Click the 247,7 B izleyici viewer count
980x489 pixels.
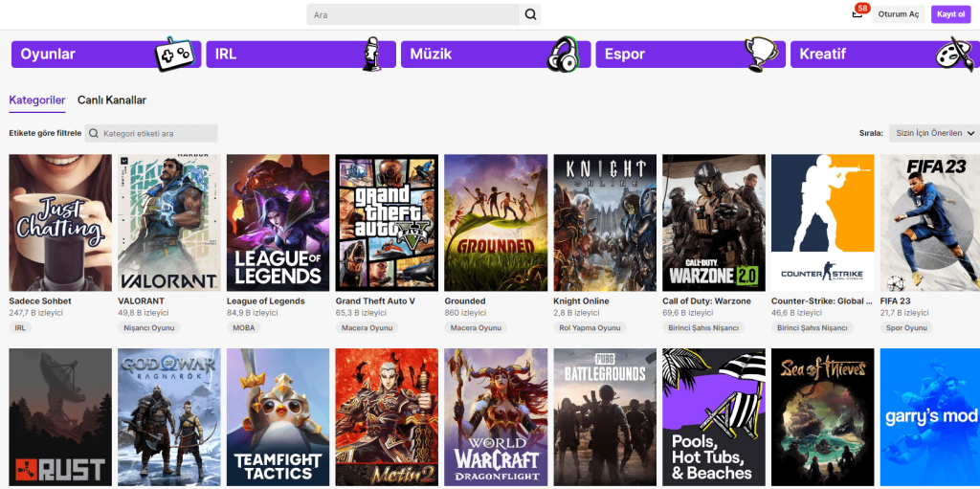[35, 313]
